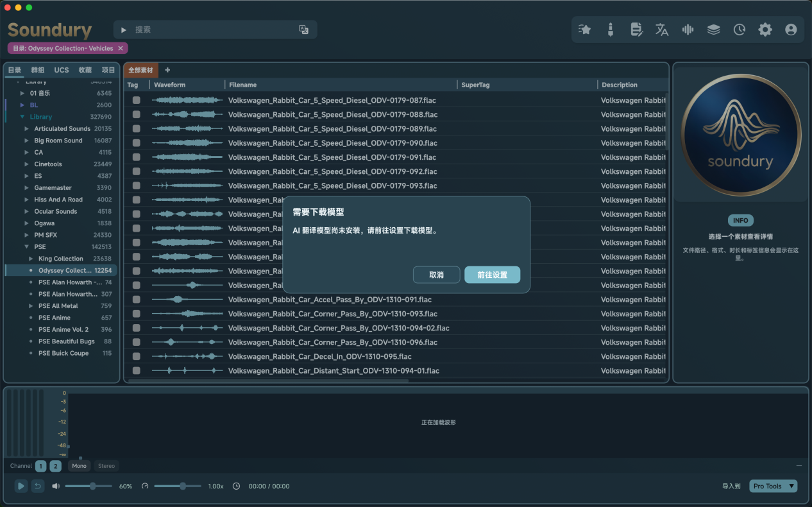Click 取消 in the dialog
Viewport: 812px width, 507px height.
click(437, 275)
